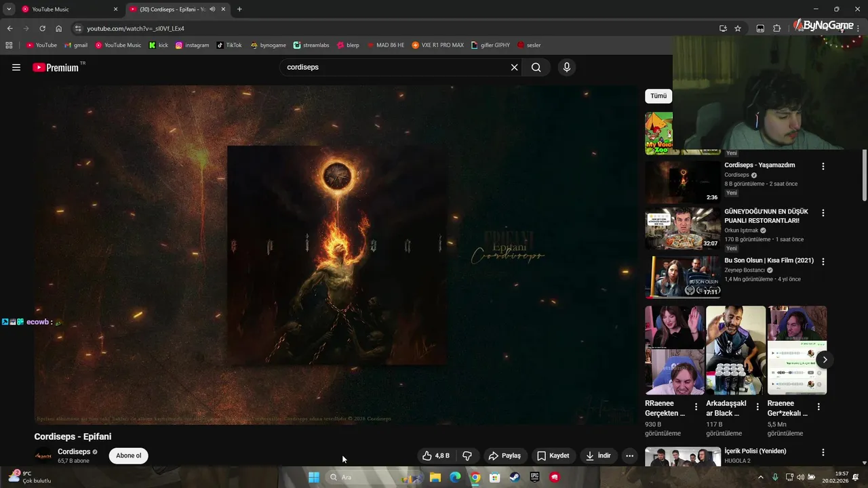Image resolution: width=868 pixels, height=488 pixels.
Task: Open the Cordiseps channel name link
Action: click(74, 452)
